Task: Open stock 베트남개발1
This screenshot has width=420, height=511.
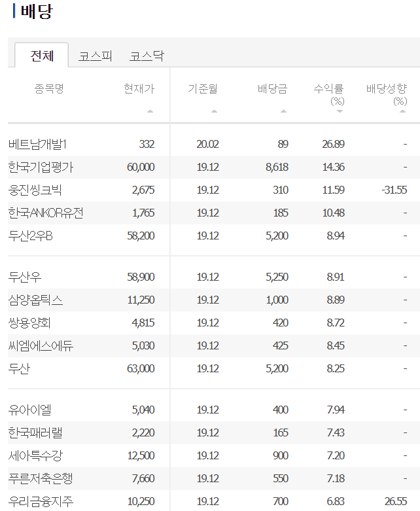Action: click(x=37, y=144)
